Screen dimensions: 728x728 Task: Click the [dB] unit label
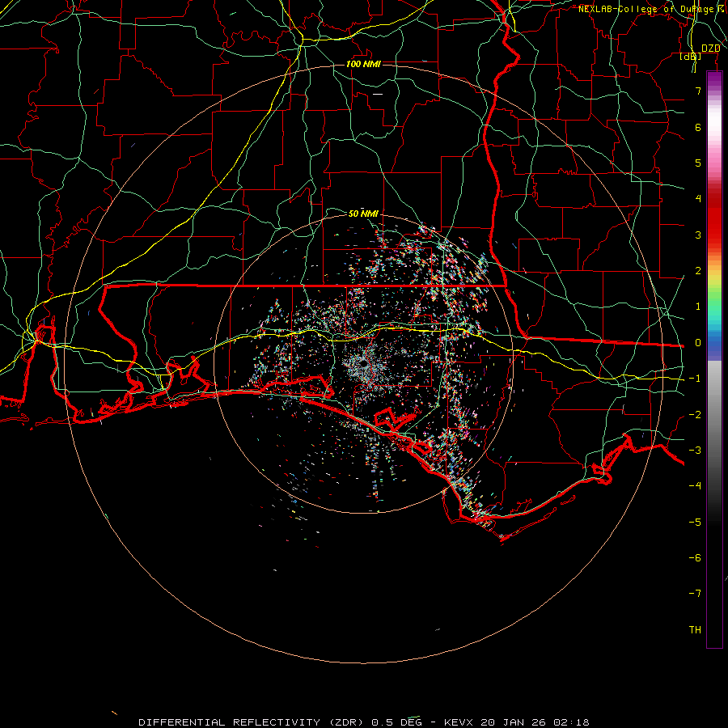691,57
